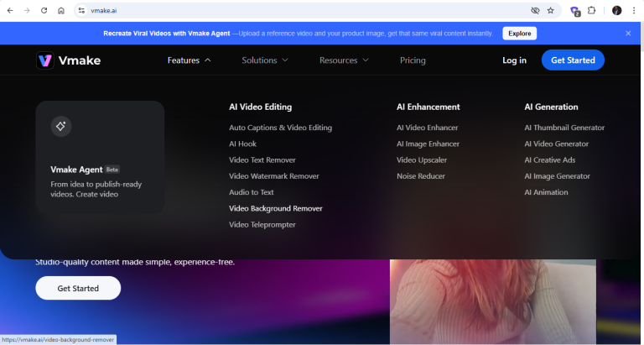Screen dimensions: 644x345
Task: Select Video Upscaler
Action: point(422,160)
